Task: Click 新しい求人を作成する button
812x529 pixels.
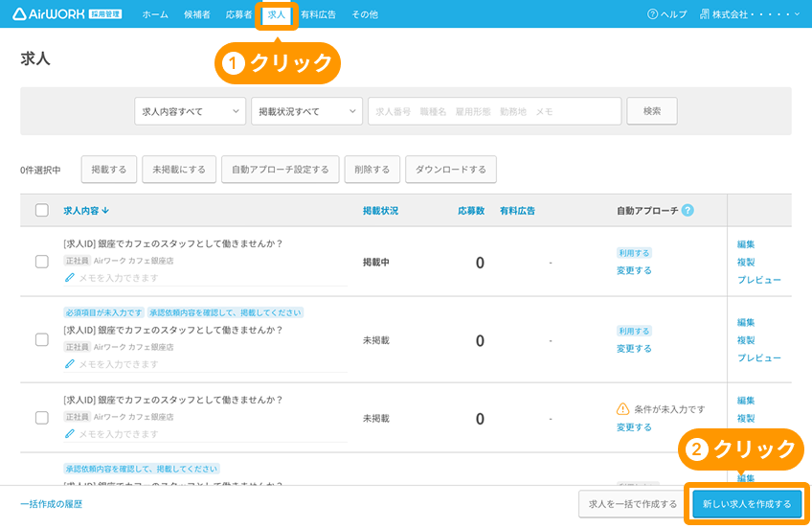Action: click(x=747, y=504)
